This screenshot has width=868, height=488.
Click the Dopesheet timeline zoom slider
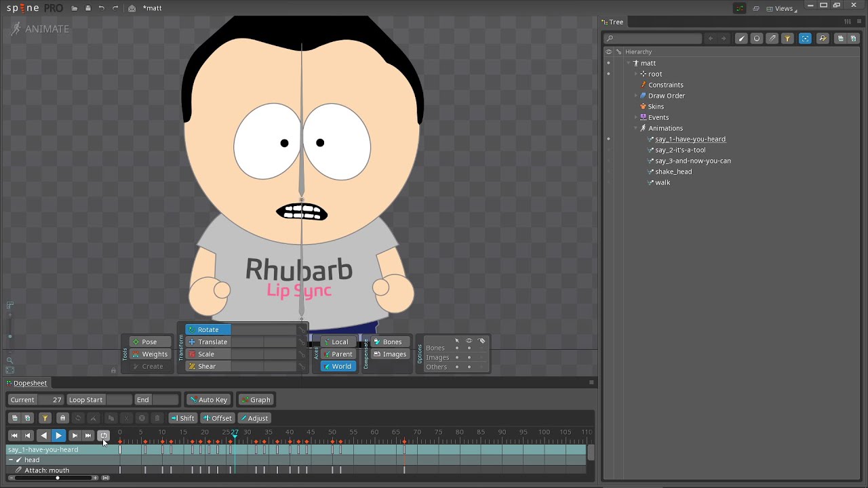58,478
